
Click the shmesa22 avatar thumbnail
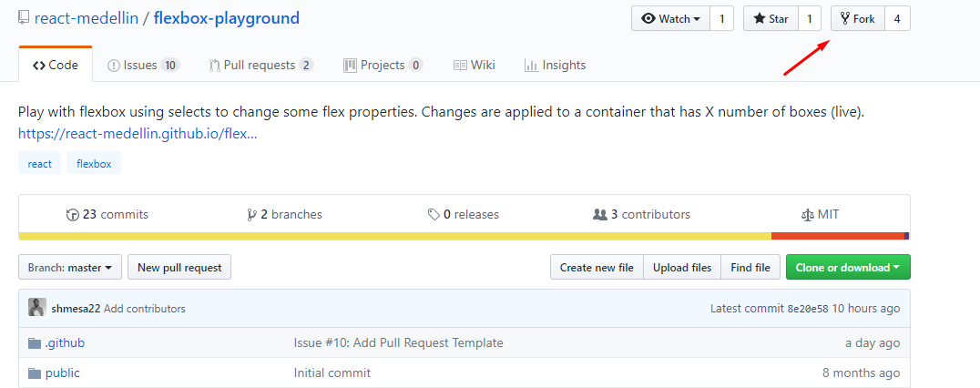[36, 308]
